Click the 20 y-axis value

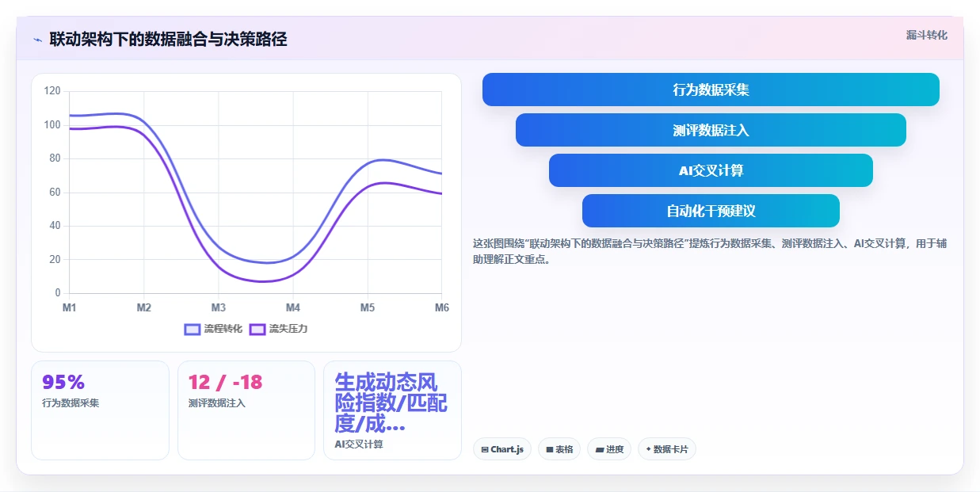click(55, 259)
